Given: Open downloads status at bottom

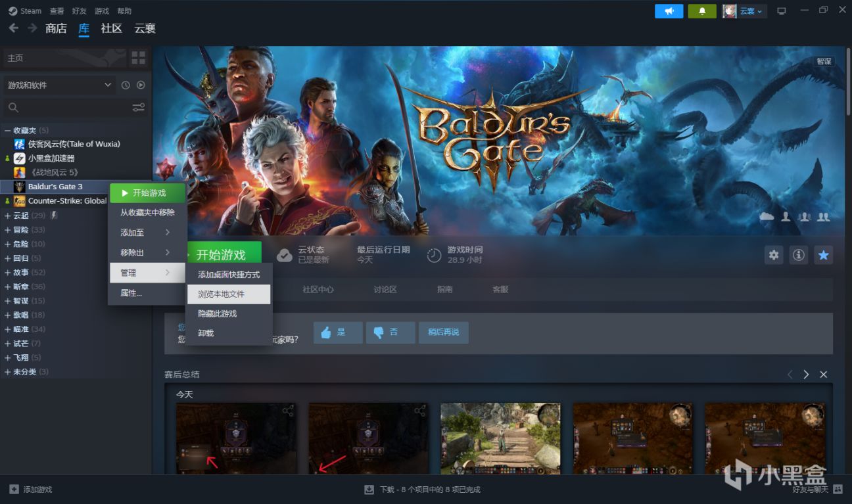Looking at the screenshot, I should pos(423,490).
